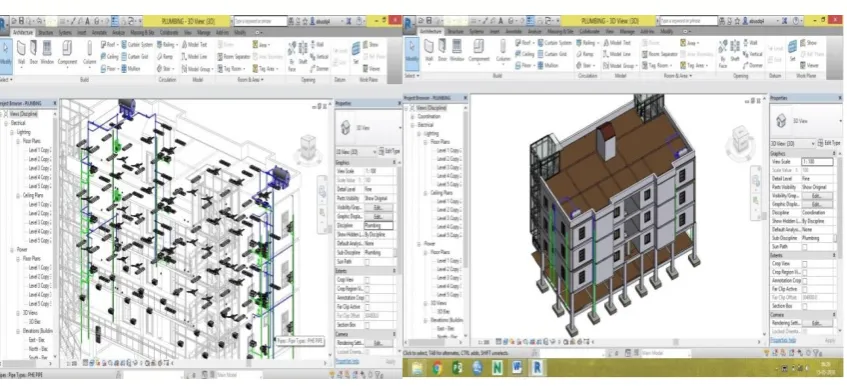Toggle Sun Path checkbox in the right window
The width and height of the screenshot is (847, 386).
[805, 247]
